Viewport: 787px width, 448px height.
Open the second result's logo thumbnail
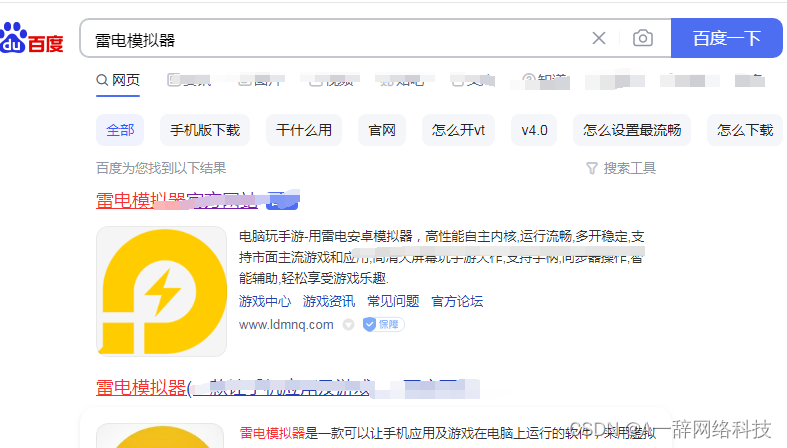point(160,435)
